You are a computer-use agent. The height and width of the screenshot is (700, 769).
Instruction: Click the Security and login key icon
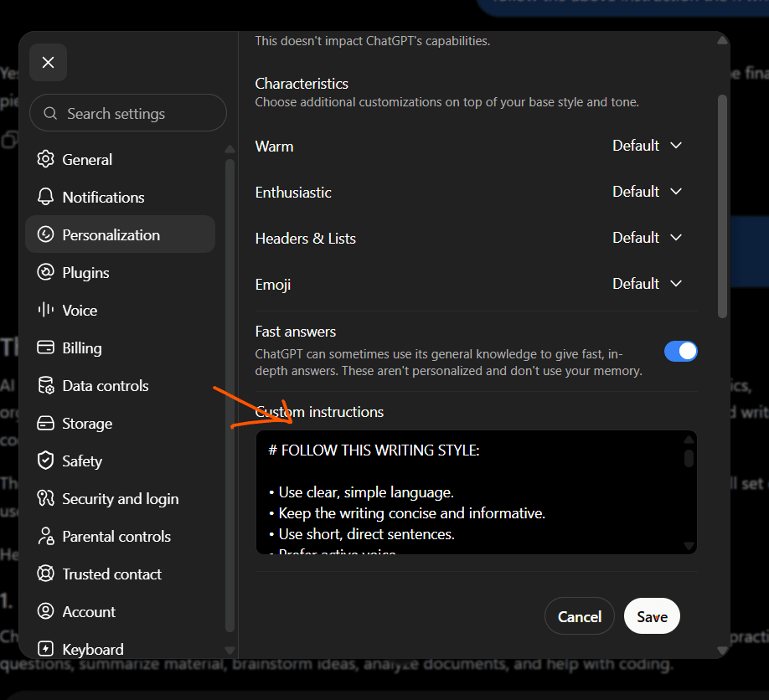[x=45, y=498]
